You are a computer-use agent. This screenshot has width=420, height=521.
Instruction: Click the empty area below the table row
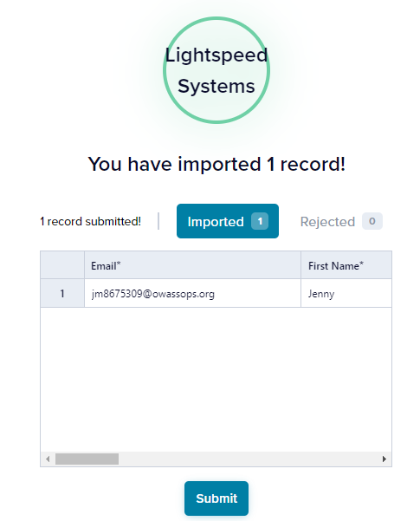(216, 380)
